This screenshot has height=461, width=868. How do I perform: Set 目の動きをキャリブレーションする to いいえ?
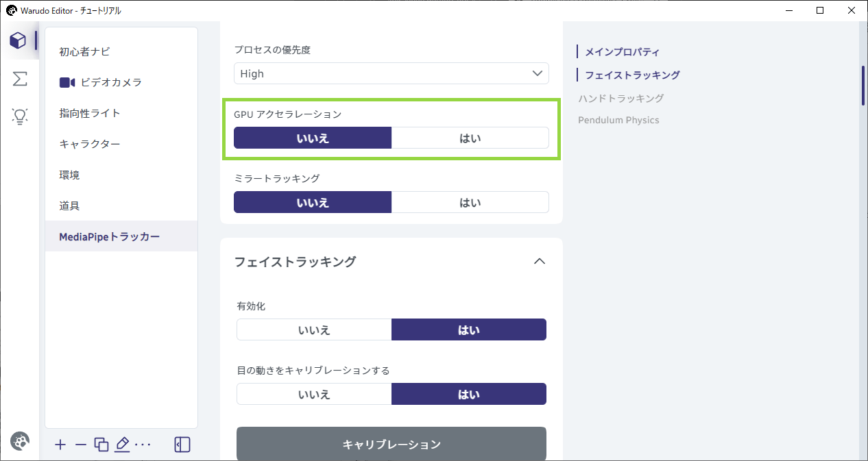pyautogui.click(x=314, y=394)
